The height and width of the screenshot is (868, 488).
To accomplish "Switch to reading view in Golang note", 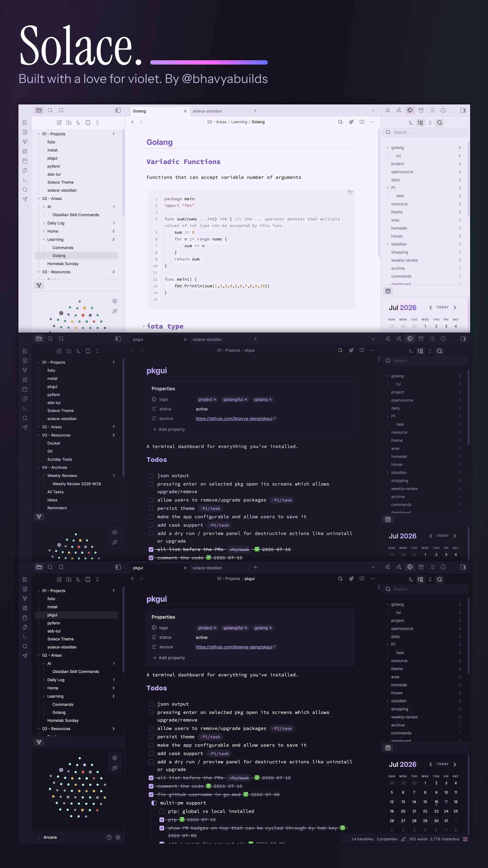I will (362, 122).
